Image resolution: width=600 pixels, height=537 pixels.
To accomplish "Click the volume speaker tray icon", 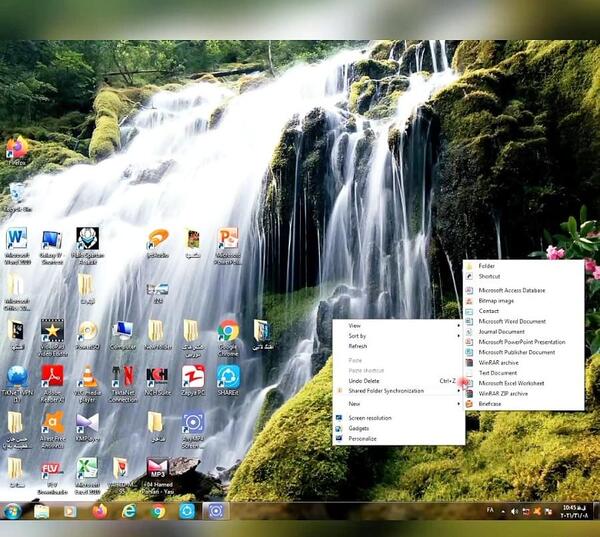I will [515, 511].
